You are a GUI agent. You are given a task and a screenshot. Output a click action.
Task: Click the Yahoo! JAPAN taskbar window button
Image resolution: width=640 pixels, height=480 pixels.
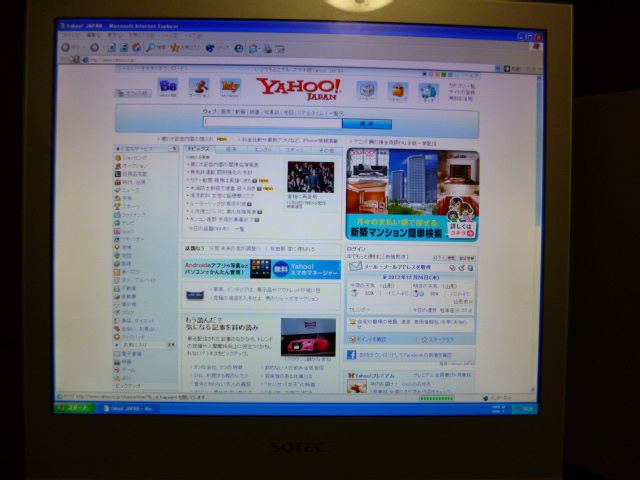pyautogui.click(x=130, y=408)
